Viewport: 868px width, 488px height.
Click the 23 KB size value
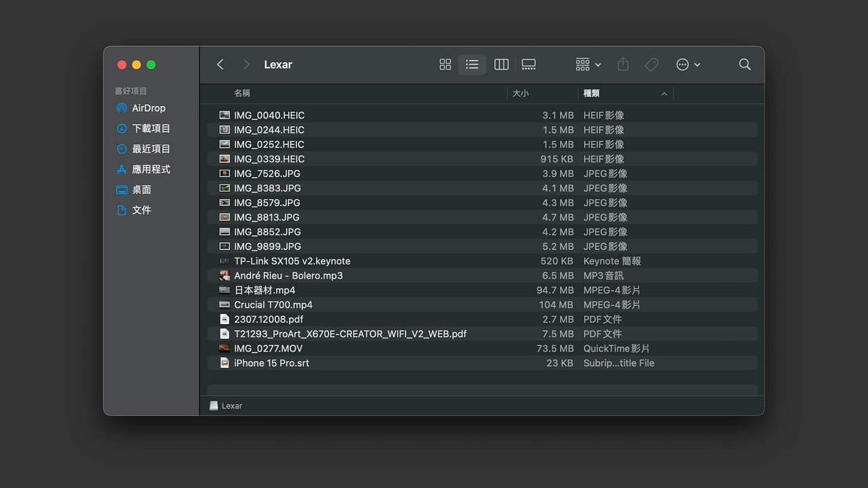559,363
